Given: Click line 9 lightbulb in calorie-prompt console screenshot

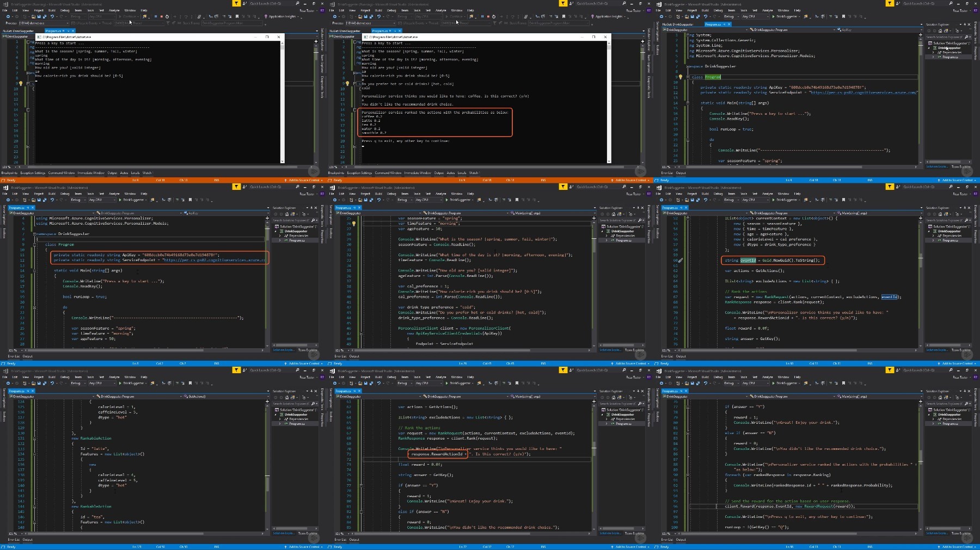Looking at the screenshot, I should [x=21, y=83].
